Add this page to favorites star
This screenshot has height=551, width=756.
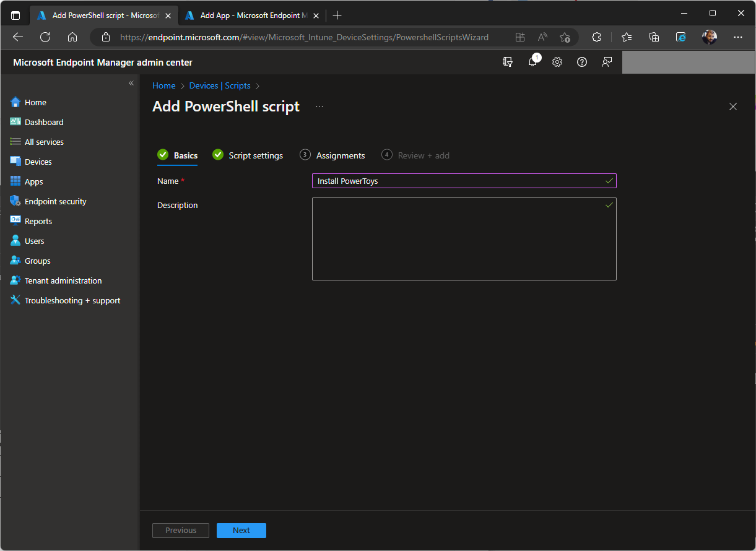click(565, 37)
